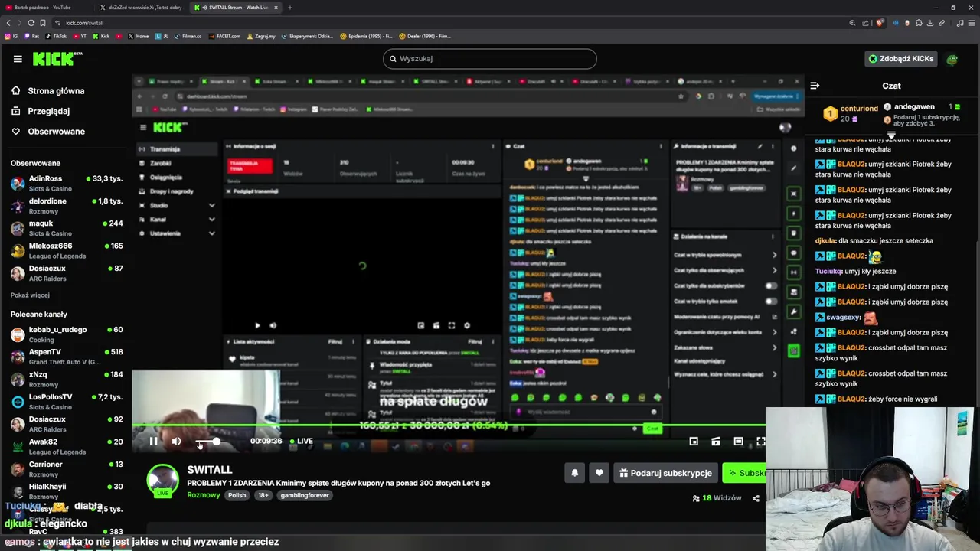Open the Pepe profile avatar menu
This screenshot has height=551, width=980.
[952, 59]
